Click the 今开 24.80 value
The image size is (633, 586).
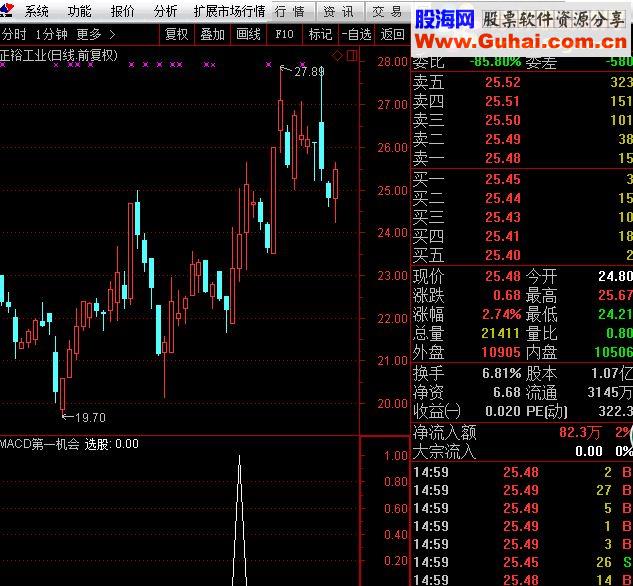tap(615, 276)
